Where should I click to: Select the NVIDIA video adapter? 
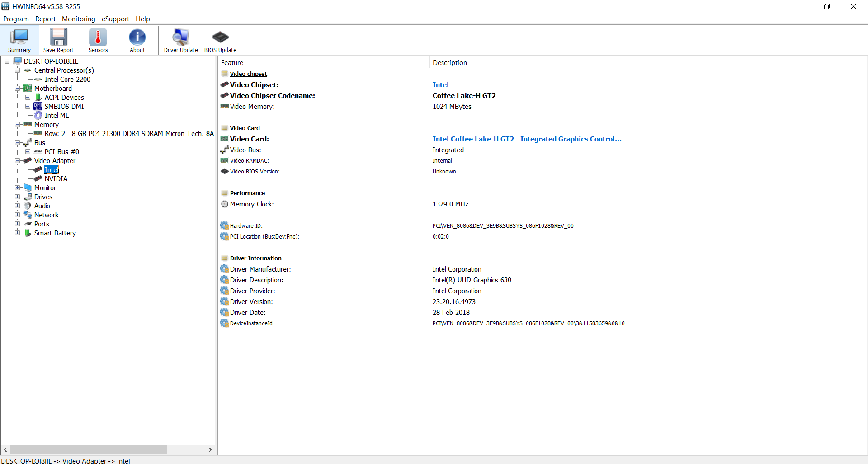56,179
